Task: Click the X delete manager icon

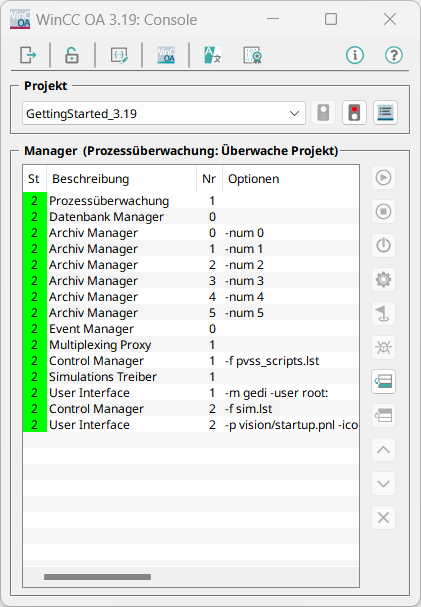Action: 383,518
